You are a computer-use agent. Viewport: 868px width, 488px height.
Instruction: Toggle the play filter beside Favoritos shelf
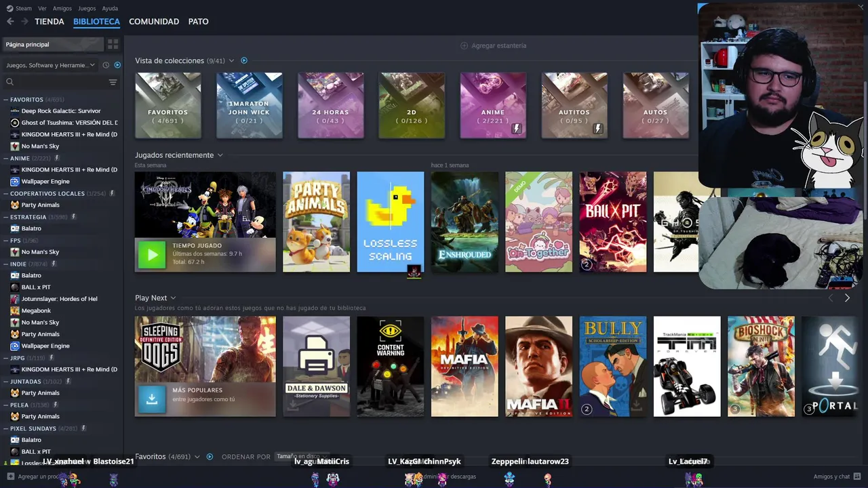pos(210,457)
